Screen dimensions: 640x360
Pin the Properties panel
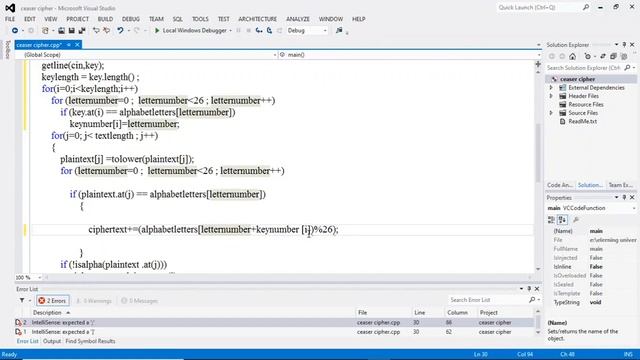[x=624, y=198]
